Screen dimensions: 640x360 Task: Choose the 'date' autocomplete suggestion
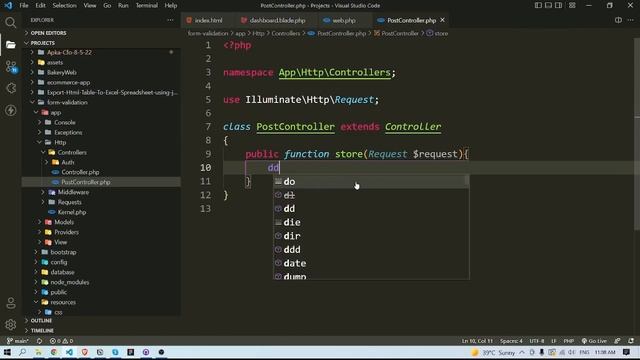pos(371,263)
